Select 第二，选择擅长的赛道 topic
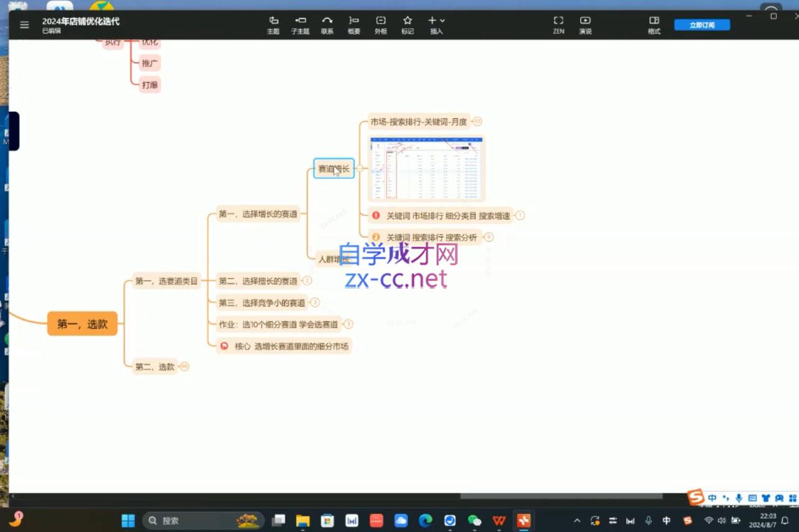This screenshot has width=799, height=532. coord(258,281)
